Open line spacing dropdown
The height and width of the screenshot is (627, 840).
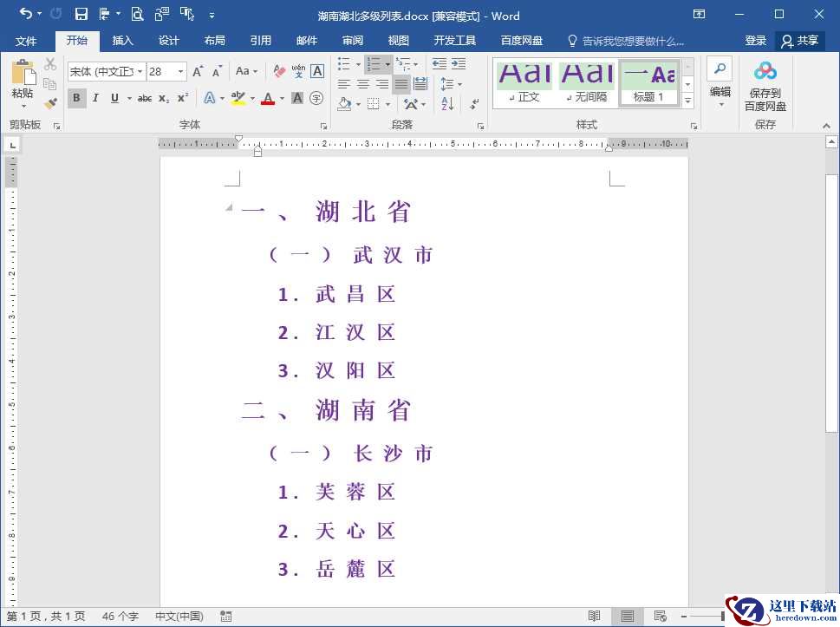click(x=451, y=84)
